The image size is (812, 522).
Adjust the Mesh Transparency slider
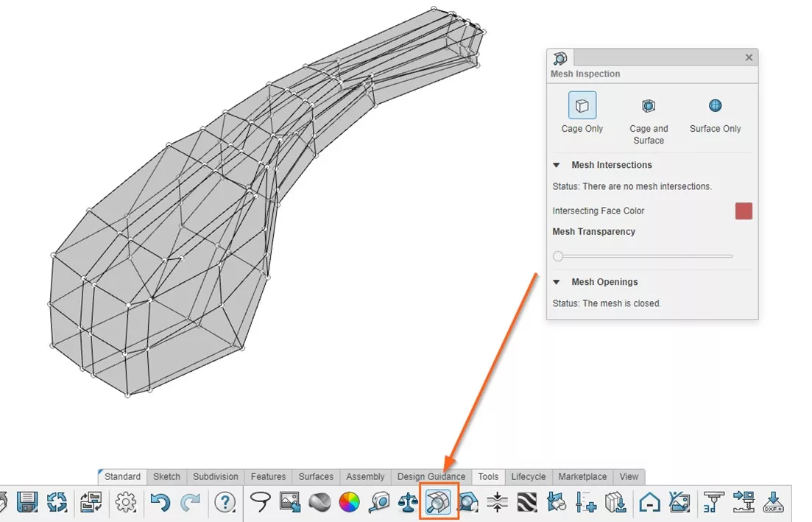pyautogui.click(x=558, y=256)
